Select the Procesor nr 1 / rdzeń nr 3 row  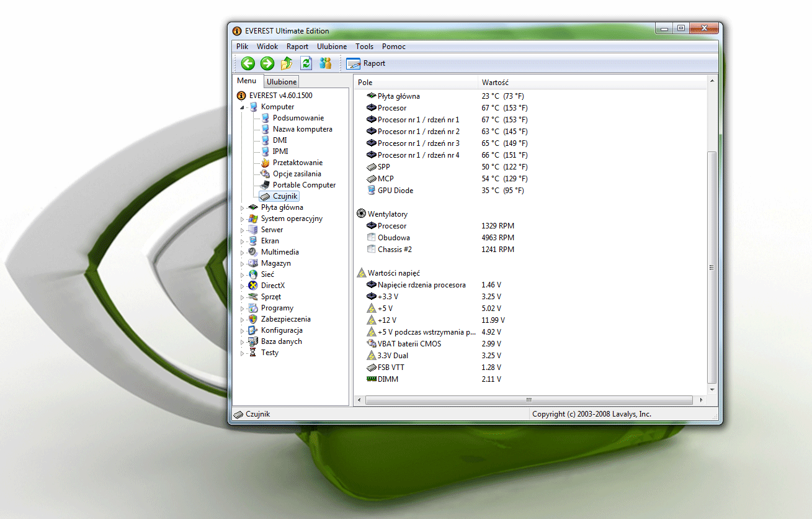coord(530,143)
